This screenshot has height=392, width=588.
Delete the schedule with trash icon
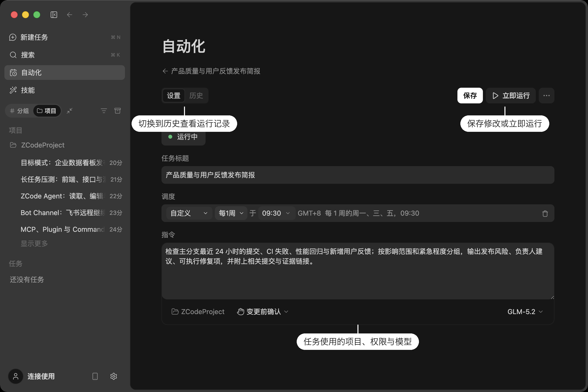[x=545, y=213]
